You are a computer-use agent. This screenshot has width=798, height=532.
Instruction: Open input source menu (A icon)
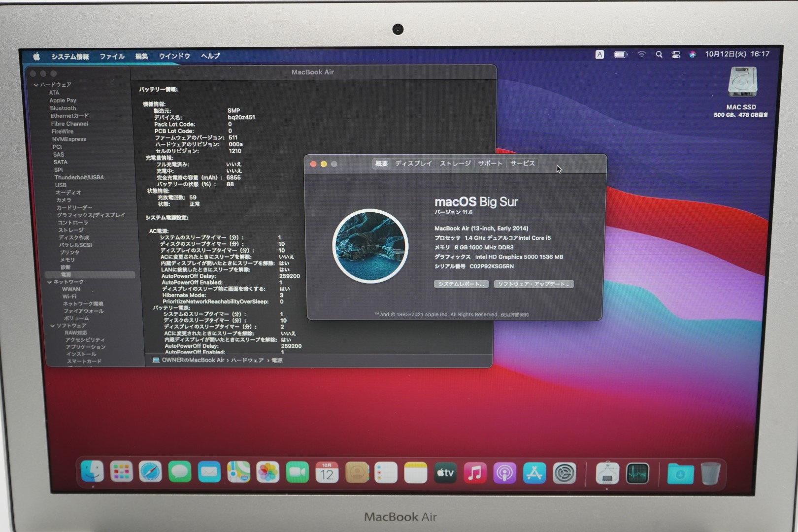pyautogui.click(x=599, y=54)
